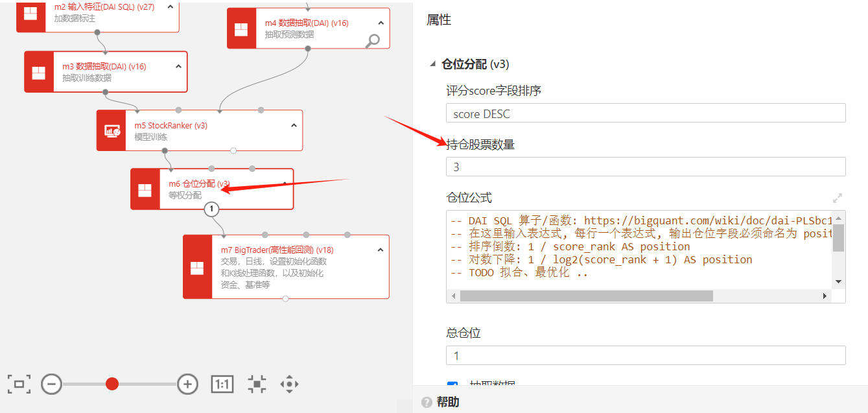Click the center-selection icon in zoom toolbar
Image resolution: width=868 pixels, height=413 pixels.
(x=257, y=384)
